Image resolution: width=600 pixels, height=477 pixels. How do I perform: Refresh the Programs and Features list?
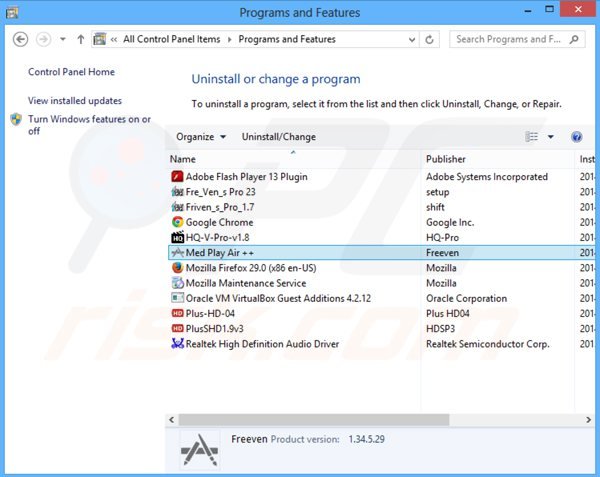point(429,39)
